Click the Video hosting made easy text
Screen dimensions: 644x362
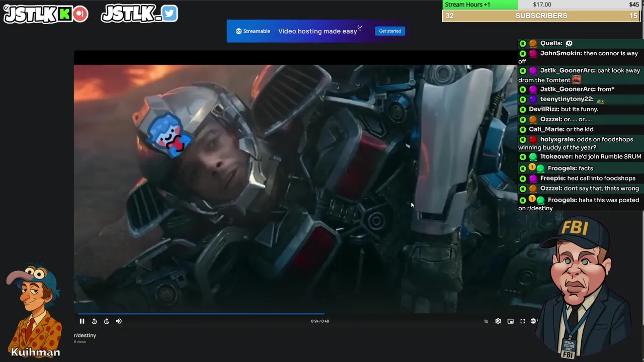pos(317,31)
